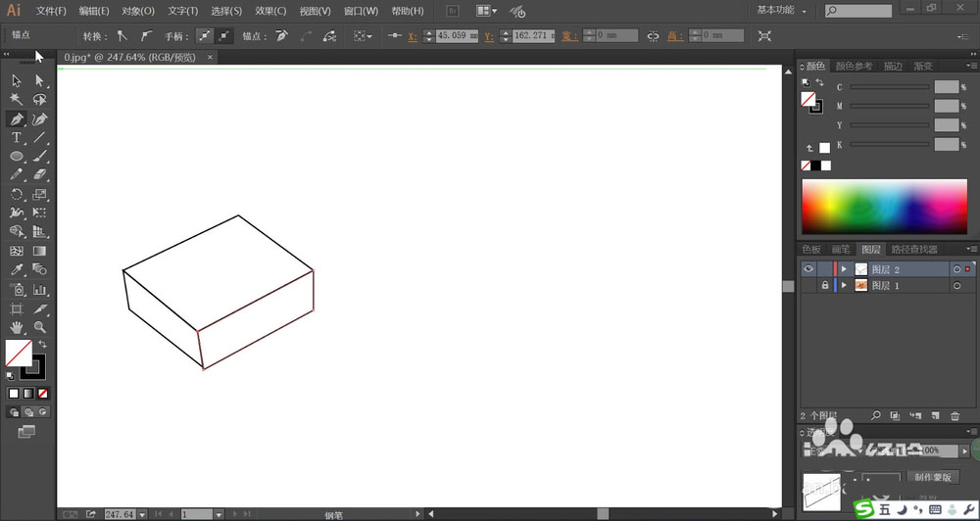Open the 效果(C) menu

[x=270, y=11]
